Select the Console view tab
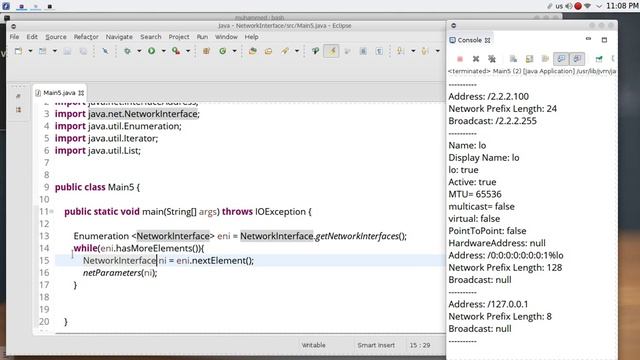This screenshot has height=360, width=640. [469, 40]
